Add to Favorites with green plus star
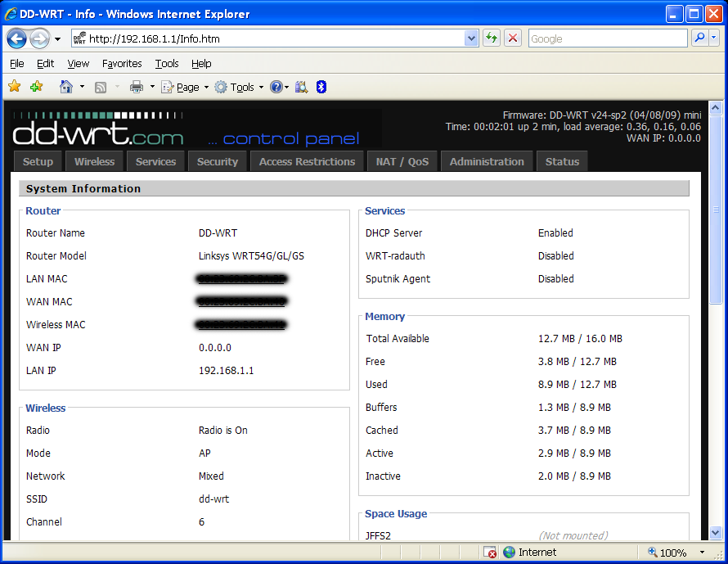The image size is (728, 564). point(36,87)
